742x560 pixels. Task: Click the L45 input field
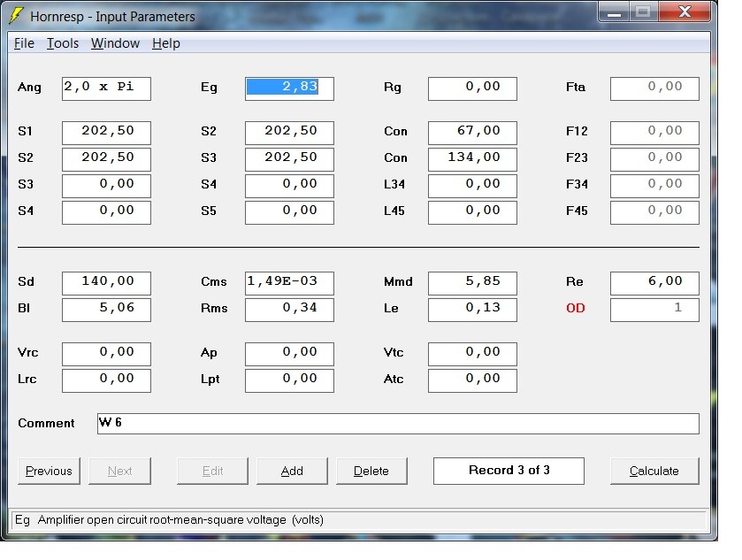(473, 212)
